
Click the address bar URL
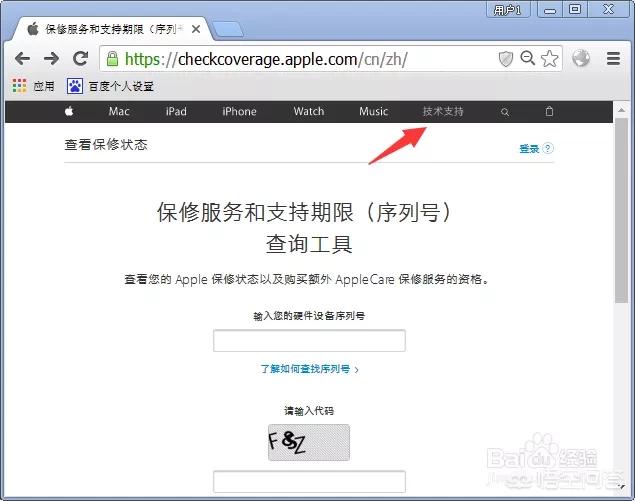(266, 60)
